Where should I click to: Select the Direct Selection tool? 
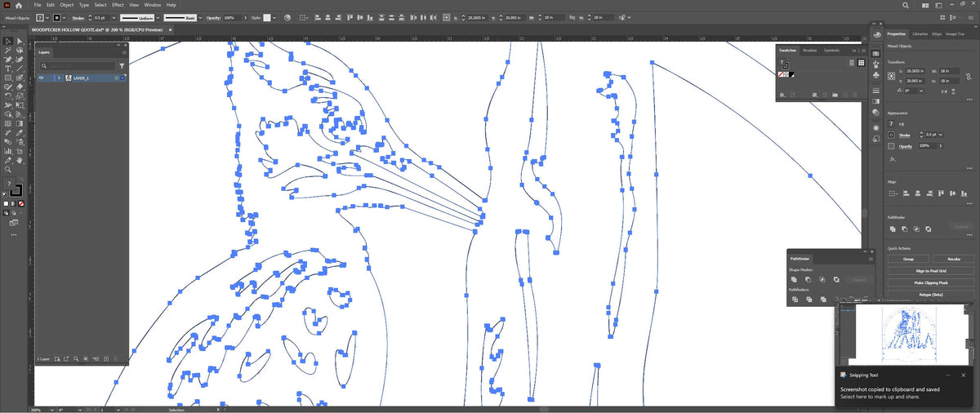click(20, 40)
